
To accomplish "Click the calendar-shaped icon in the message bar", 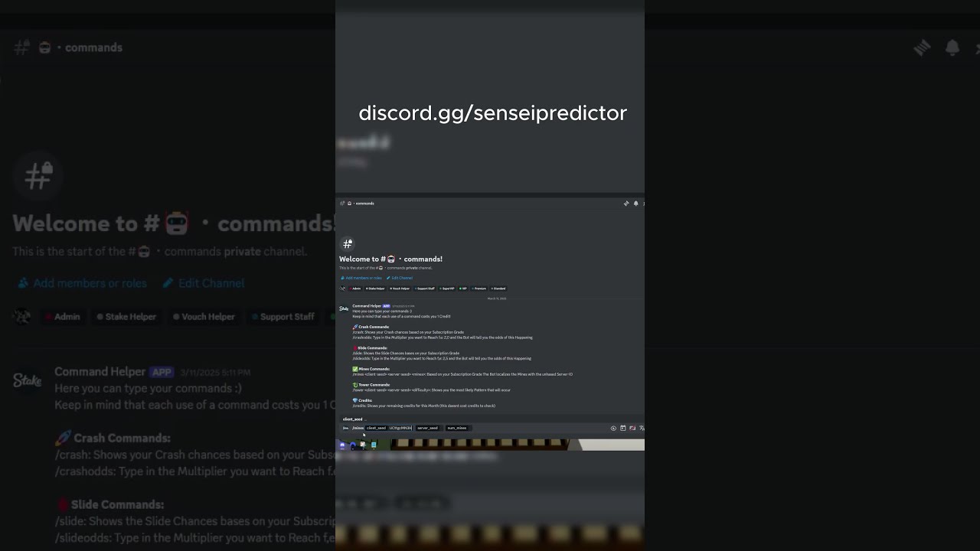I will [x=622, y=428].
